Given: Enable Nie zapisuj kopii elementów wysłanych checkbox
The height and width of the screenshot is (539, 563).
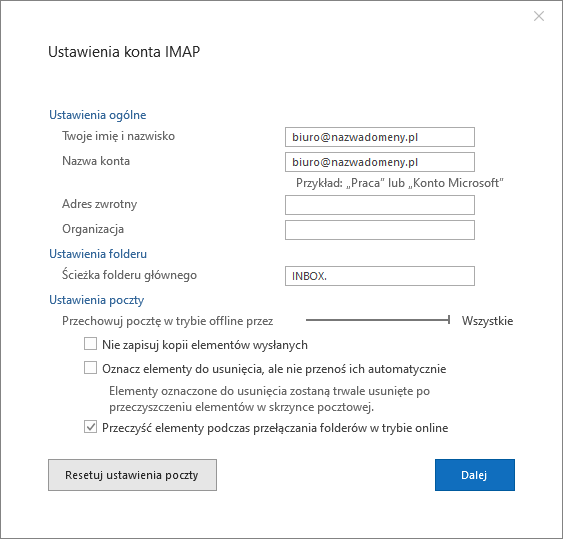Looking at the screenshot, I should click(90, 343).
